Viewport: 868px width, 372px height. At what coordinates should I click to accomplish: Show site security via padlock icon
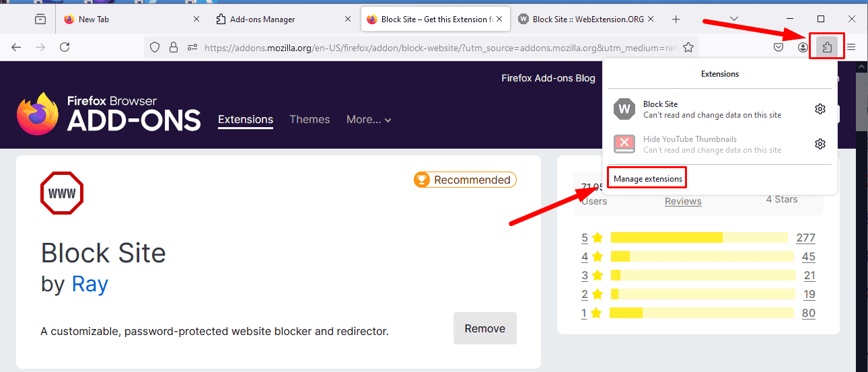(174, 47)
